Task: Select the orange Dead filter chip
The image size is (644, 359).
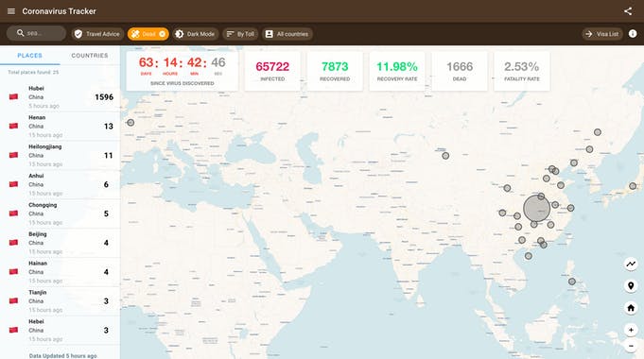Action: click(x=148, y=34)
